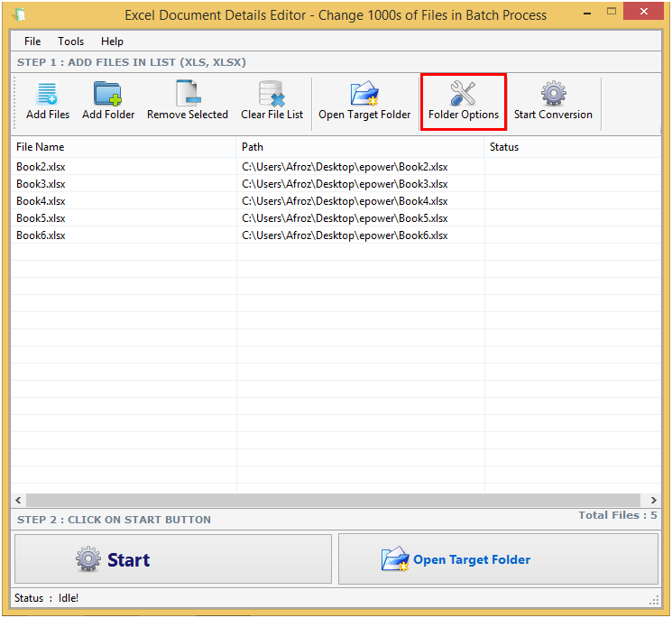Click the bottom Open Target Folder button
This screenshot has height=618, width=672.
click(x=498, y=558)
